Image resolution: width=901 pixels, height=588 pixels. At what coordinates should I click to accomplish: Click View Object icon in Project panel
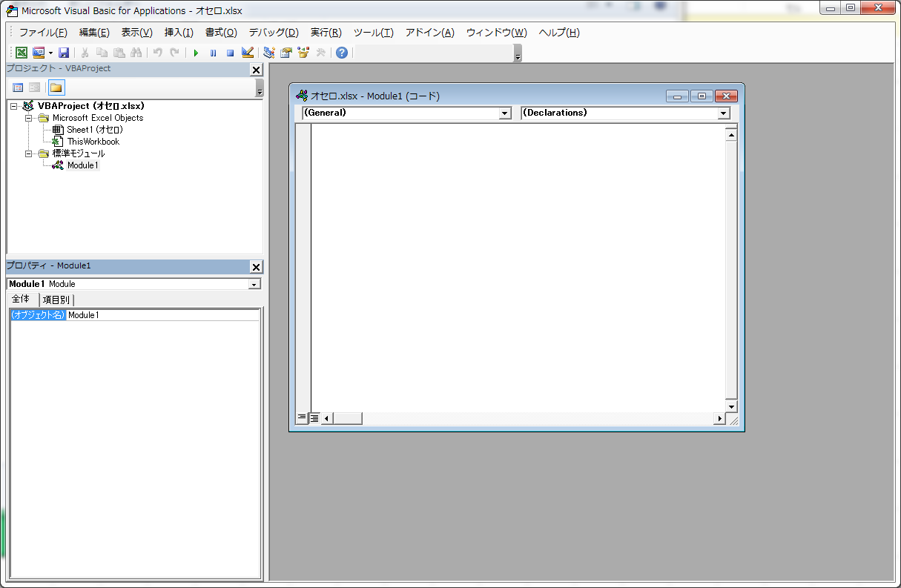(x=35, y=87)
